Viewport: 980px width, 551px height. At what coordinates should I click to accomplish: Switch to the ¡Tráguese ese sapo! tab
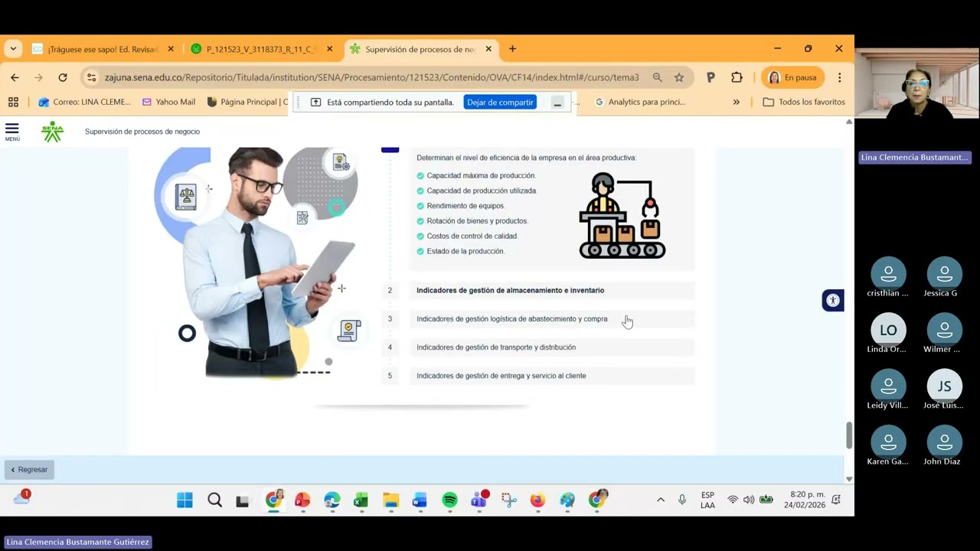pos(103,49)
